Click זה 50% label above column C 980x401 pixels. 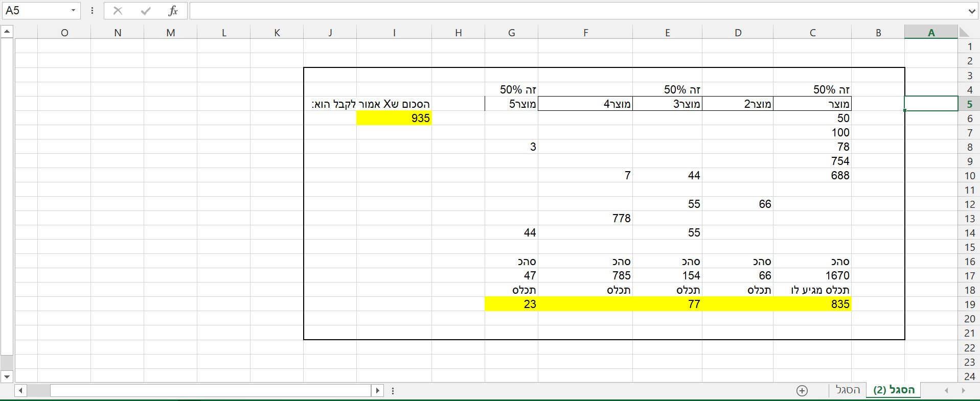coord(812,89)
